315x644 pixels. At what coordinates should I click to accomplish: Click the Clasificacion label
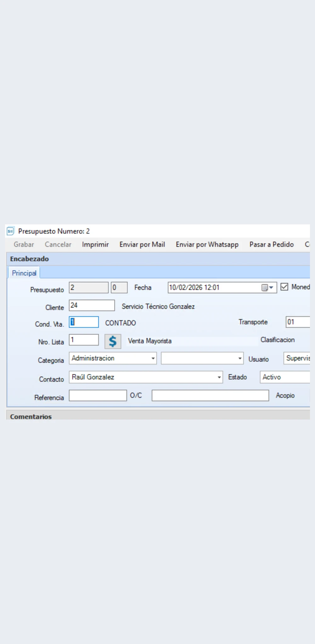[x=278, y=340]
